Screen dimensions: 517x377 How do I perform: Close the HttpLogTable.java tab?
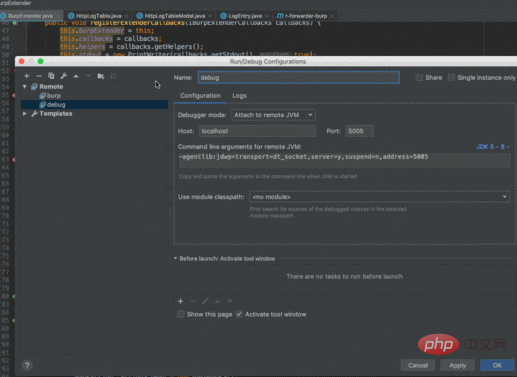pyautogui.click(x=126, y=16)
